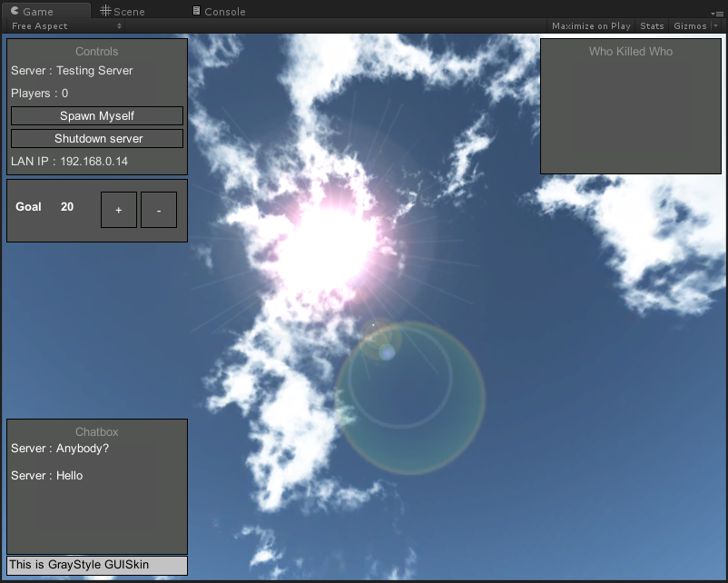Switch to the Scene tab
The width and height of the screenshot is (728, 583).
pos(127,11)
